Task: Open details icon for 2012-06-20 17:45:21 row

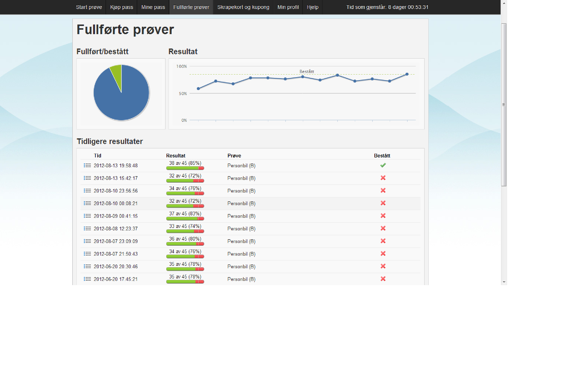Action: 87,279
